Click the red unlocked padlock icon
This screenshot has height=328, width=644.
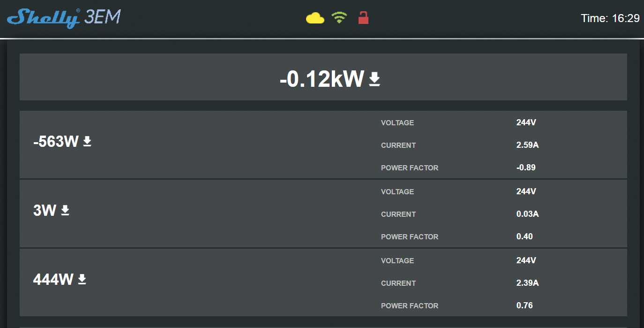pos(363,18)
